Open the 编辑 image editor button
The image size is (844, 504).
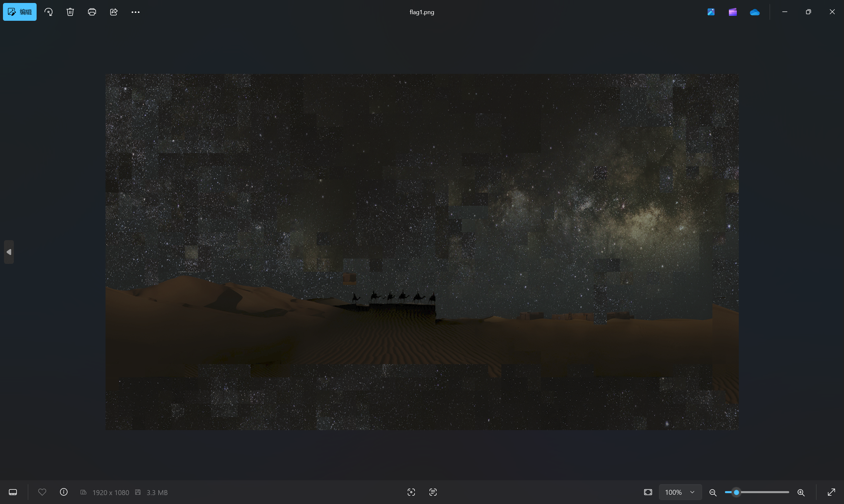click(x=20, y=12)
